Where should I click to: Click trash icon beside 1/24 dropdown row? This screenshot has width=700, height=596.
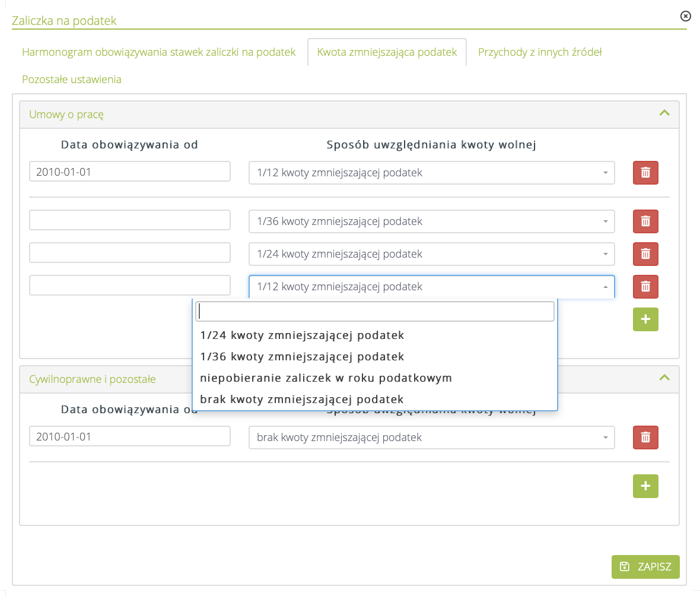point(645,254)
